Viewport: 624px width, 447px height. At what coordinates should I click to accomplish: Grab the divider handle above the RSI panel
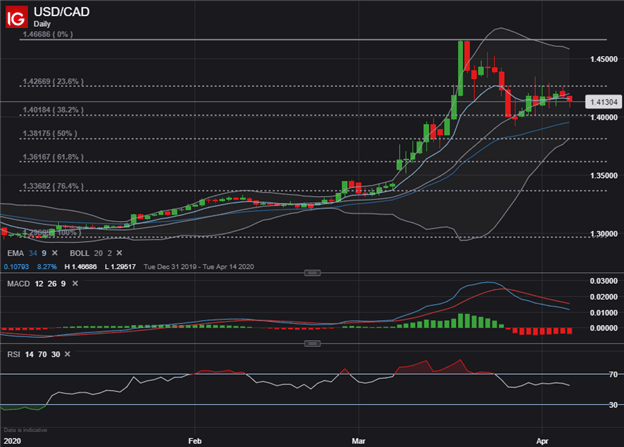312,344
